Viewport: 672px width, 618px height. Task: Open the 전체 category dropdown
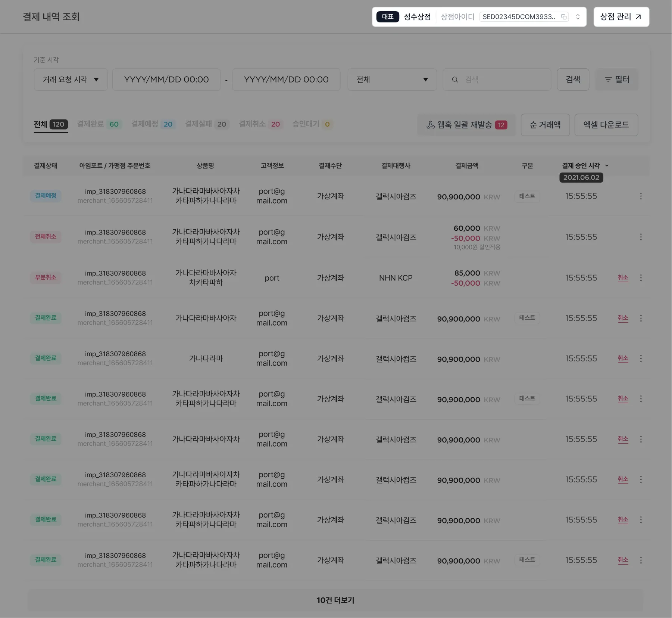392,80
